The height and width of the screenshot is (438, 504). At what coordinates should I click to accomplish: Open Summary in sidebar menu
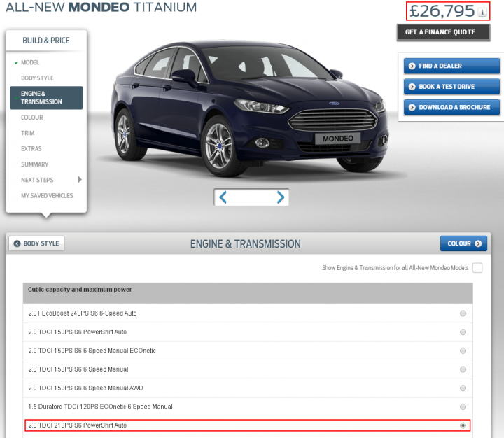[x=35, y=164]
